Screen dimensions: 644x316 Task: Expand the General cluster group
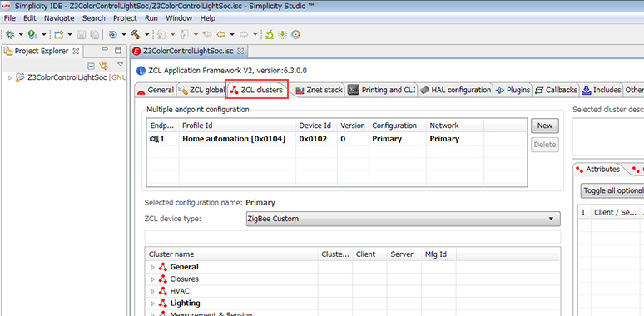coord(153,267)
